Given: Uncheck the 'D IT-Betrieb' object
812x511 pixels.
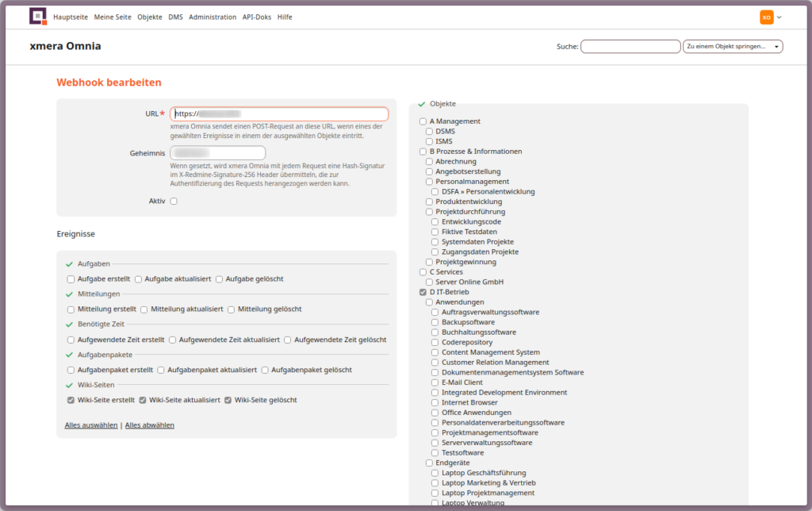Looking at the screenshot, I should coord(423,292).
